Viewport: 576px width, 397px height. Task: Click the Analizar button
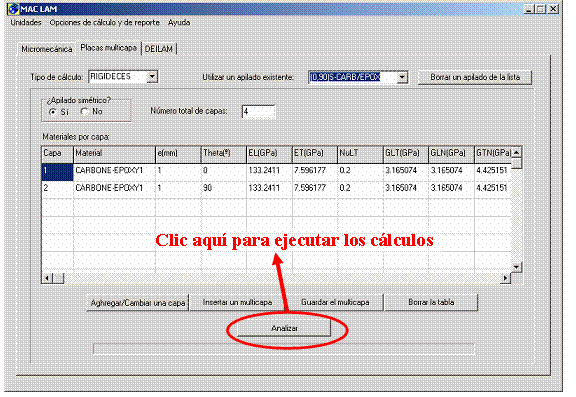point(284,328)
